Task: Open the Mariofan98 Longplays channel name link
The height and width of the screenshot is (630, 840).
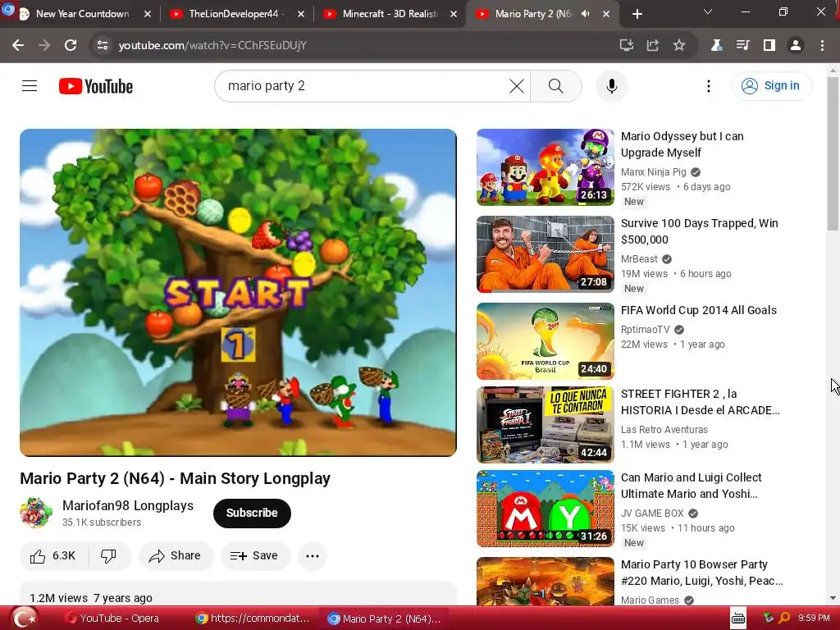Action: point(128,505)
